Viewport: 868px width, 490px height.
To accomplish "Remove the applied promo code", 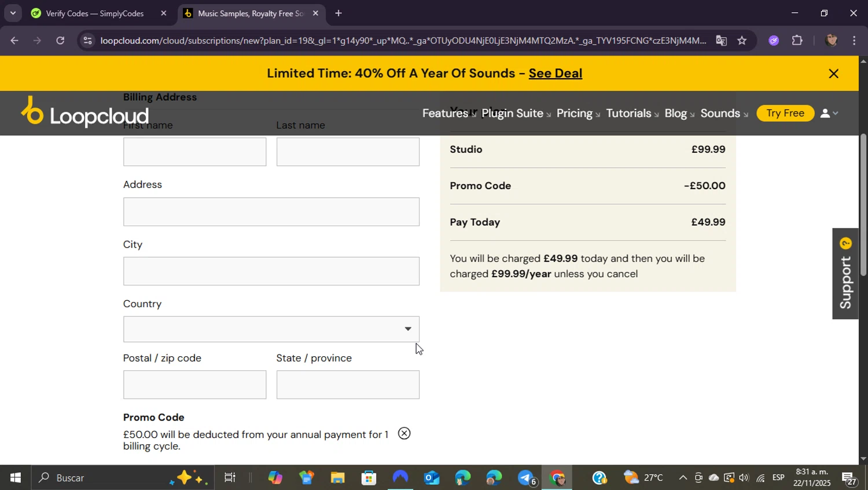I will pos(404,433).
